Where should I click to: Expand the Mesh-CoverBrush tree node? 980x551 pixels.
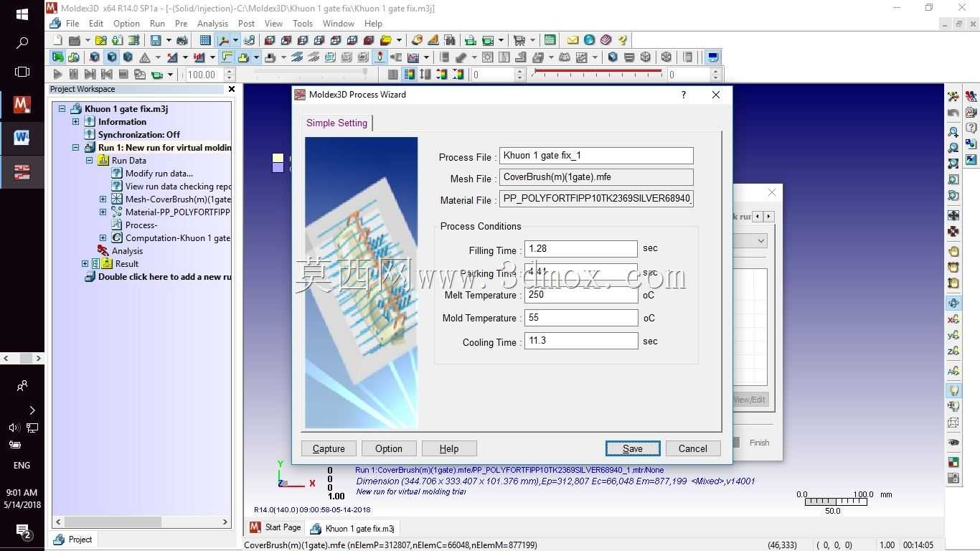[103, 199]
